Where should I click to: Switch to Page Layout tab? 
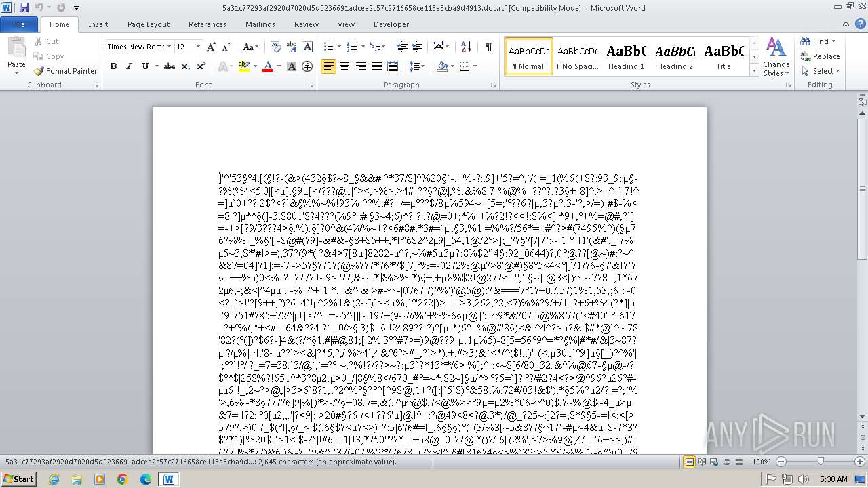(149, 24)
